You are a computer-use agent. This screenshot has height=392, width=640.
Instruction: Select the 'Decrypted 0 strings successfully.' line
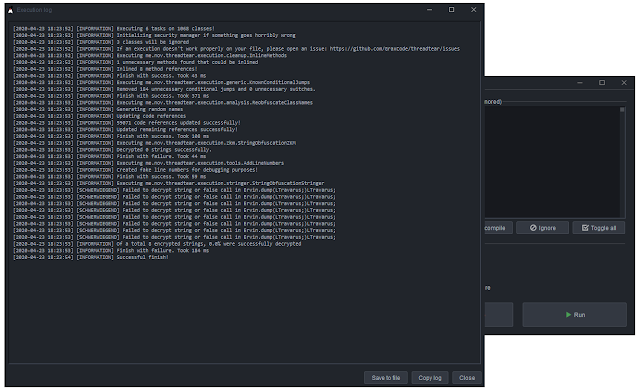click(112, 150)
